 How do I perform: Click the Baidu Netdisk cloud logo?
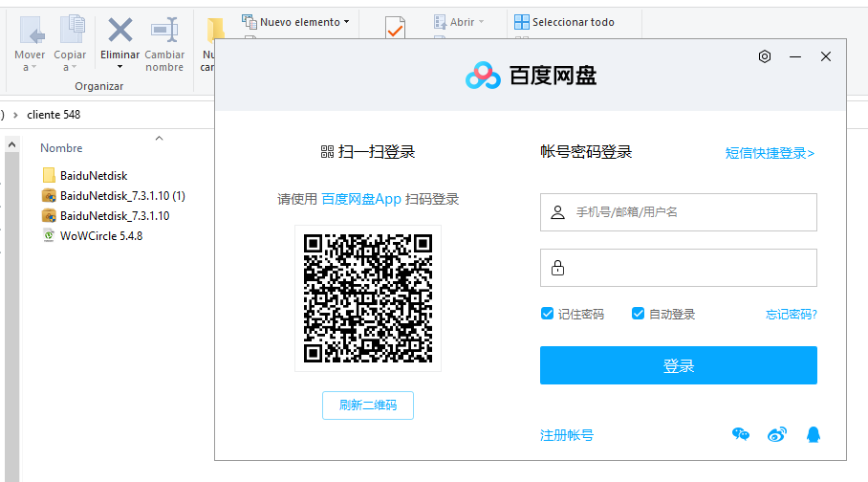(483, 76)
